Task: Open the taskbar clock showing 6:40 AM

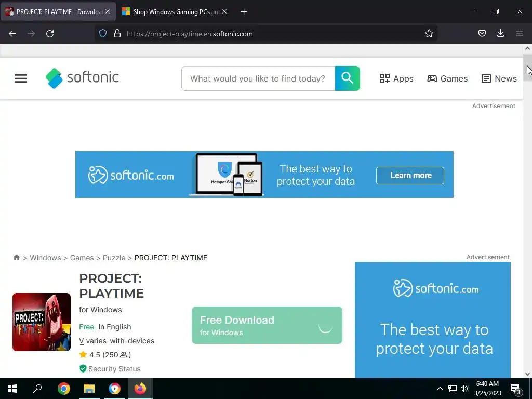Action: [487, 389]
